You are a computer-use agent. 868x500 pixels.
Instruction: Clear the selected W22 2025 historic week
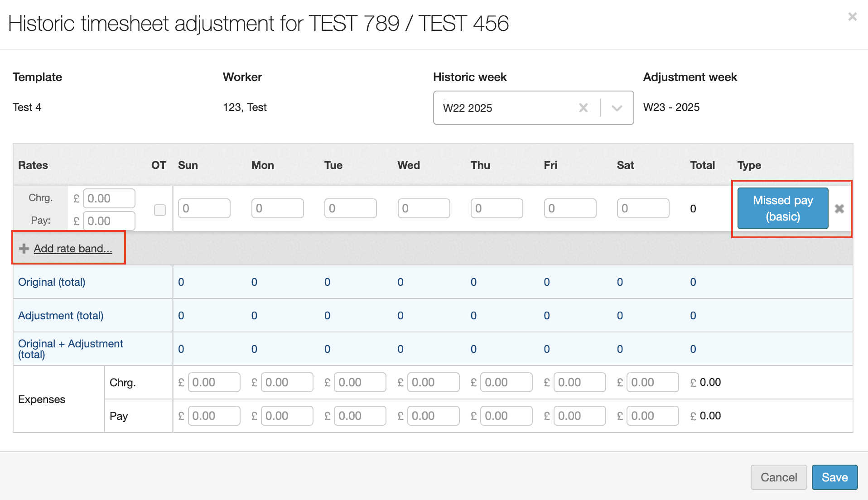pos(583,108)
